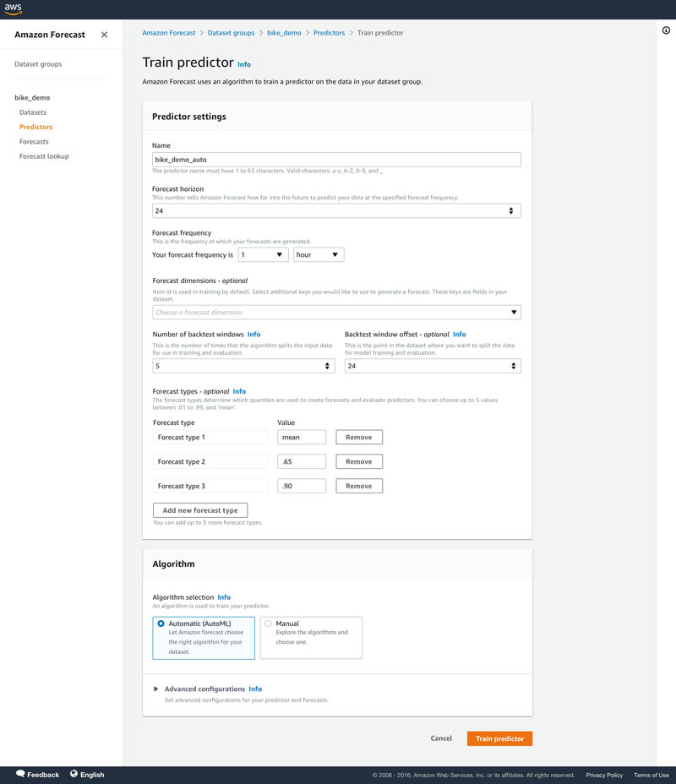The width and height of the screenshot is (676, 784).
Task: Click the Train predictor button
Action: click(x=499, y=738)
